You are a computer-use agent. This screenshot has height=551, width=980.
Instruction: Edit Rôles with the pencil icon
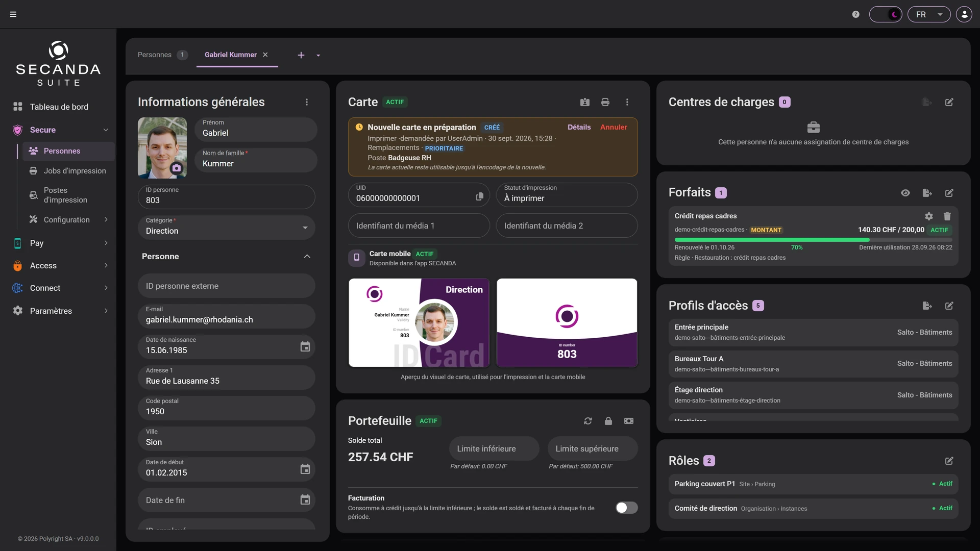(x=949, y=461)
